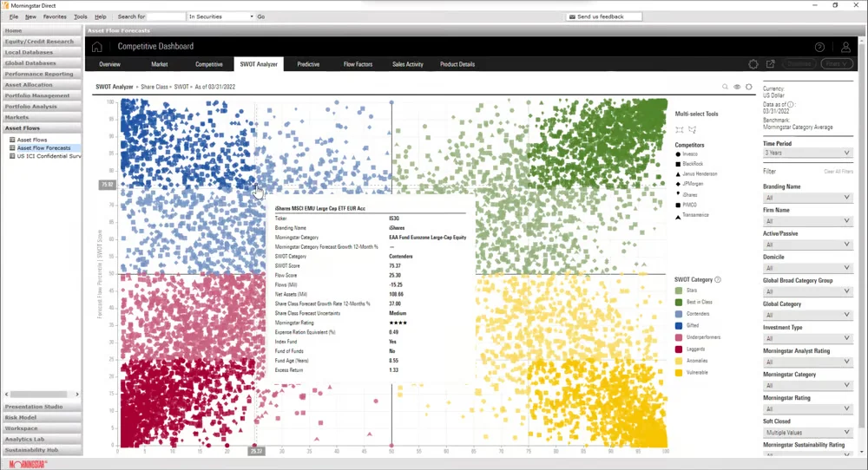Click the Filters button

tap(836, 64)
